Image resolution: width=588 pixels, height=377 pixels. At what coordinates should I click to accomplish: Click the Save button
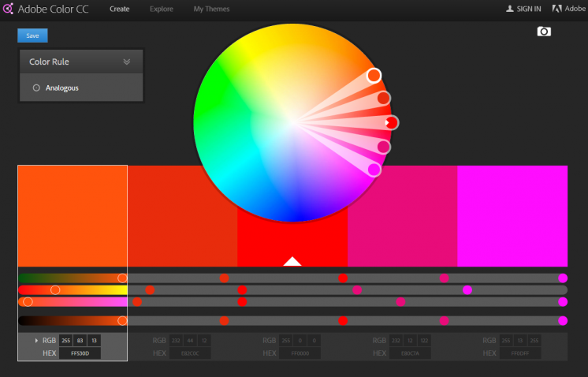[32, 35]
